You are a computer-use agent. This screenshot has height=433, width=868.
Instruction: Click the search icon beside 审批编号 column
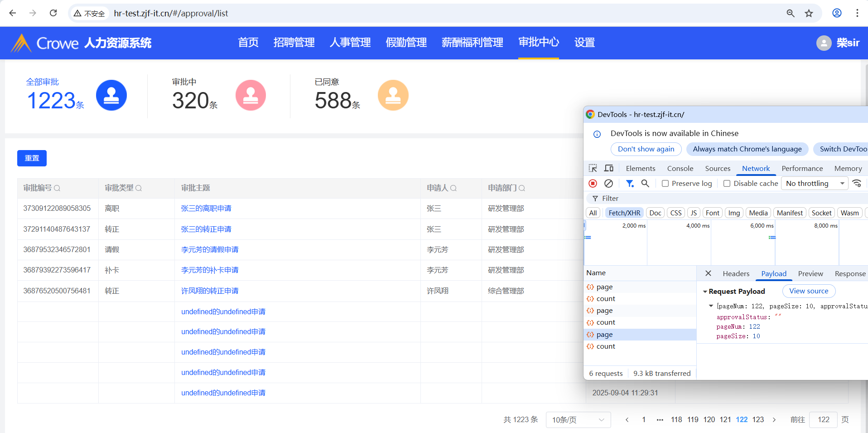click(57, 188)
